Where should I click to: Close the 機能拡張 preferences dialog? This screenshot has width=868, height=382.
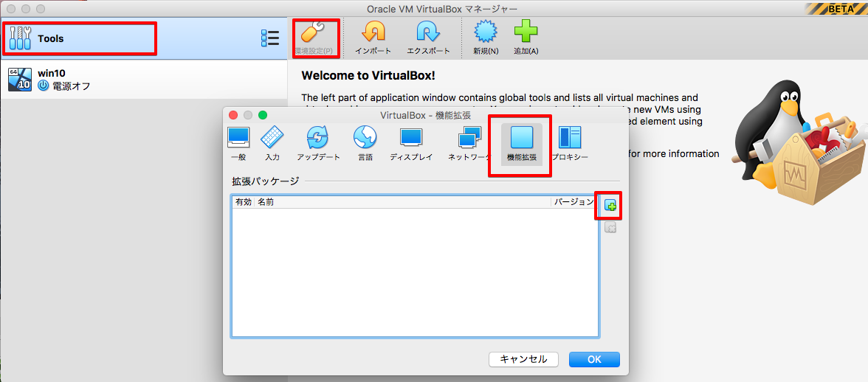(233, 115)
